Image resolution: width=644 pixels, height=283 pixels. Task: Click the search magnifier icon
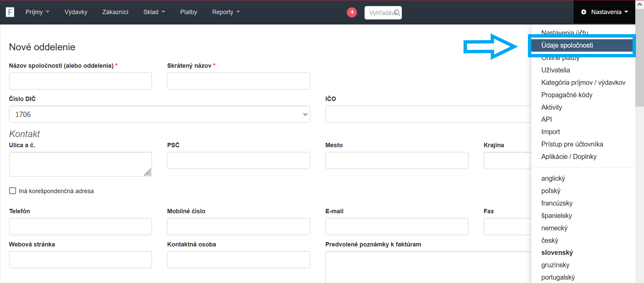[x=397, y=13]
